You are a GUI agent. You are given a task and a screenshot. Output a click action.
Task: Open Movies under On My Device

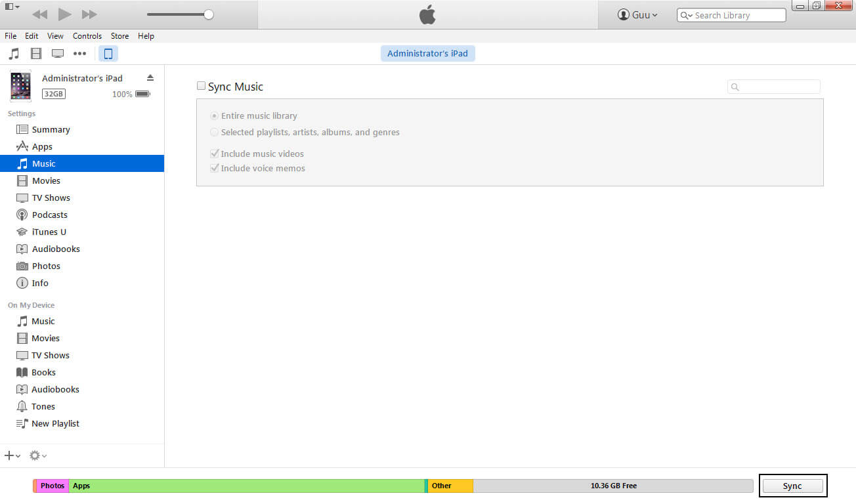pyautogui.click(x=82, y=338)
